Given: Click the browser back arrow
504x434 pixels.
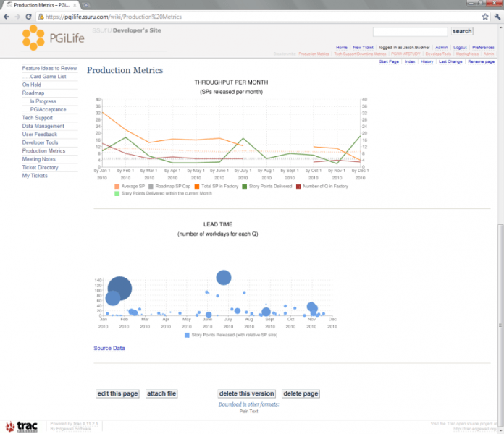Looking at the screenshot, I should tap(7, 17).
